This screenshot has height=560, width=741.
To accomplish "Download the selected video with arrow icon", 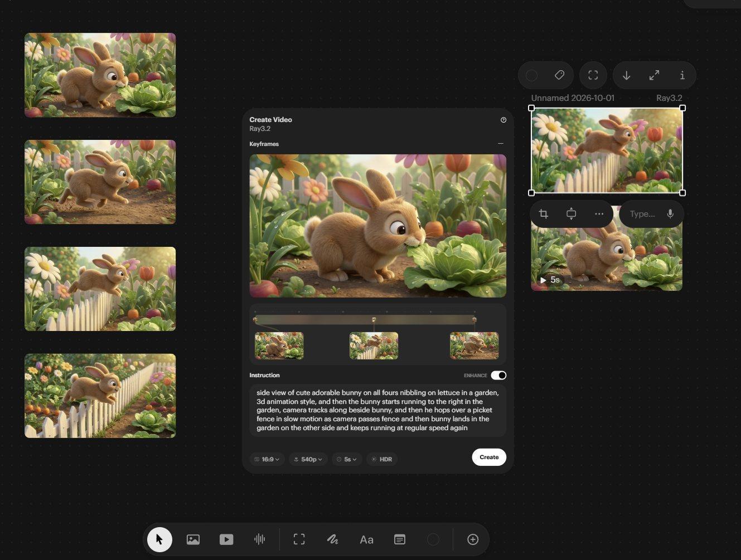I will coord(627,75).
